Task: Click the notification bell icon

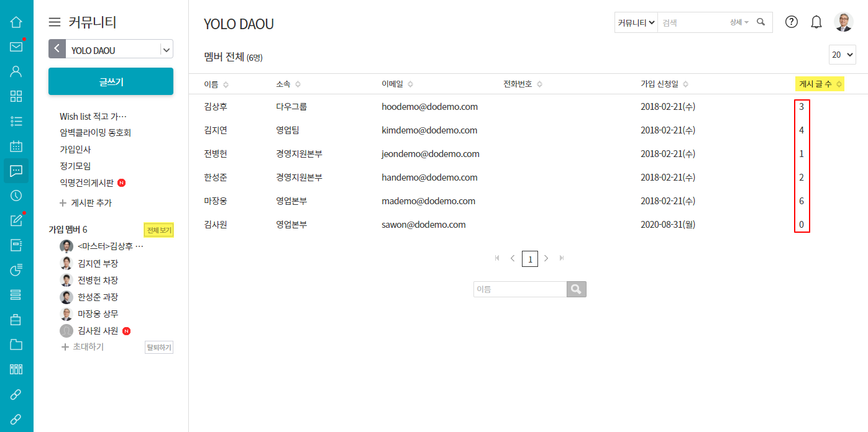Action: (x=816, y=22)
